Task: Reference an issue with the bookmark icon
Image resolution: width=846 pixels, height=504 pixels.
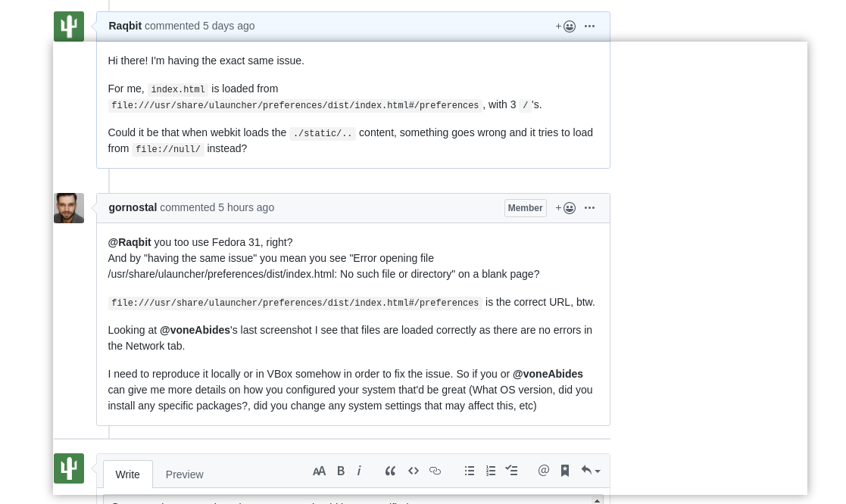Action: 565,471
